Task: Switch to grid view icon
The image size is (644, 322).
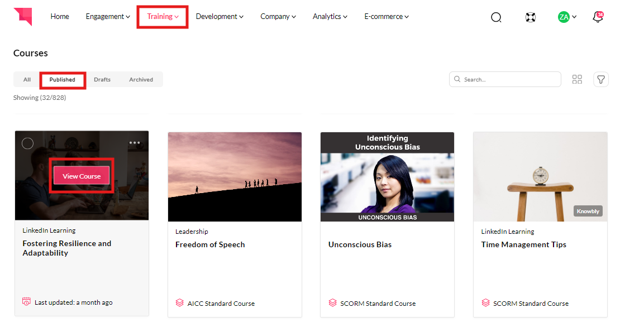Action: click(577, 79)
